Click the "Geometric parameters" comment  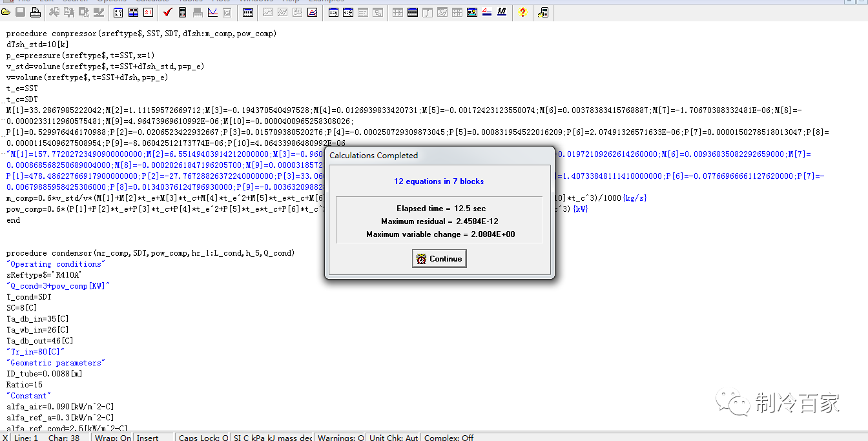56,363
